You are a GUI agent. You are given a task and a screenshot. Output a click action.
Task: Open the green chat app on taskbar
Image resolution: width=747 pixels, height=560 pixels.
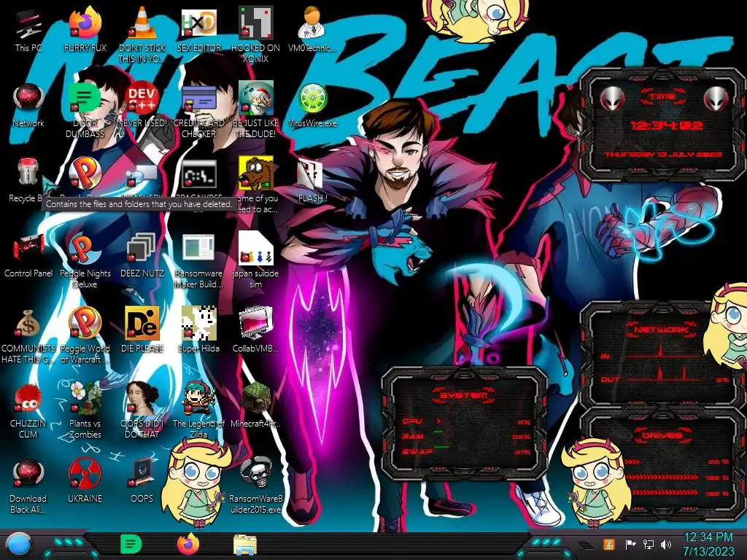point(131,544)
